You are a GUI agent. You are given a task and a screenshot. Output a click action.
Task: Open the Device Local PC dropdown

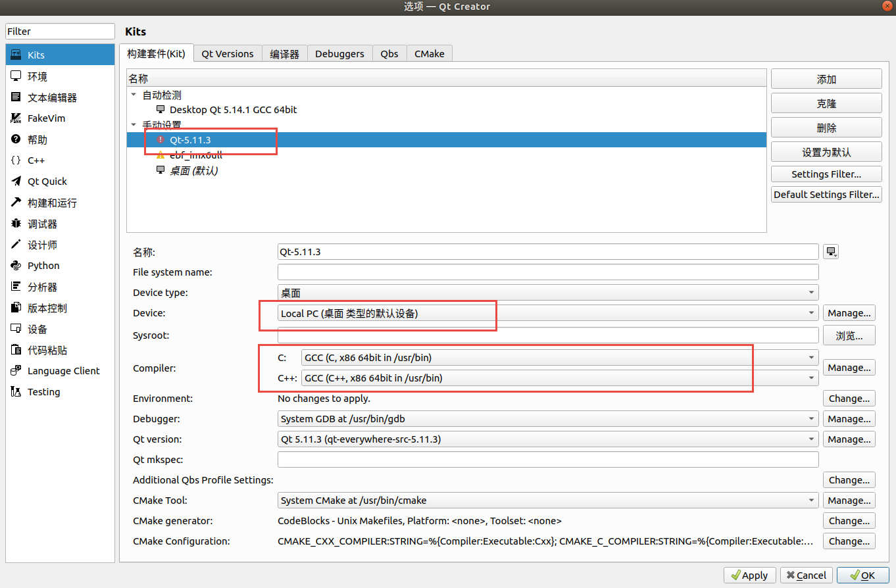[x=548, y=313]
